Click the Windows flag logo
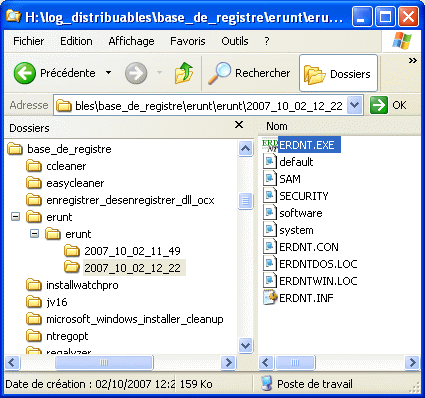 [401, 41]
